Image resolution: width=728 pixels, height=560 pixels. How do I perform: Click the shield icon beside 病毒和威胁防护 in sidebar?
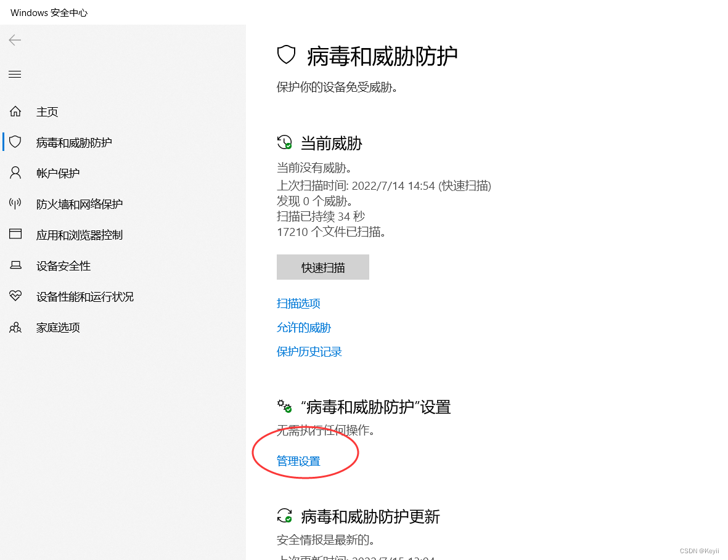(x=15, y=142)
